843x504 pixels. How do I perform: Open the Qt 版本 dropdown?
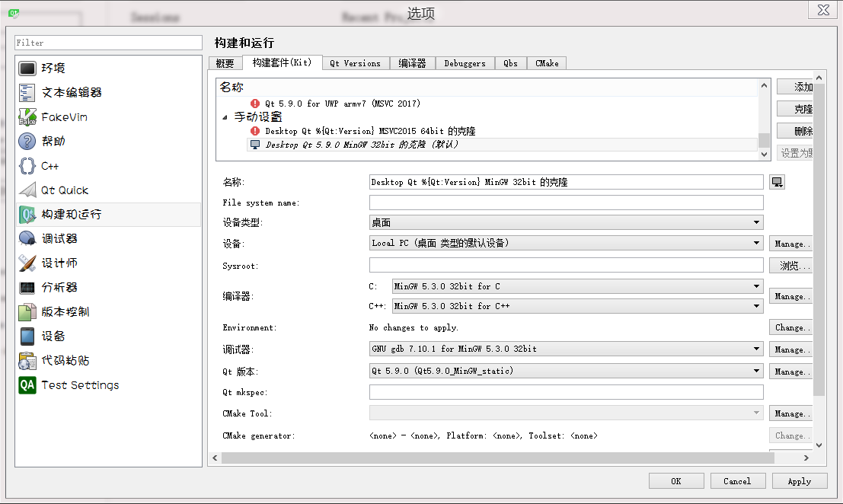click(566, 371)
